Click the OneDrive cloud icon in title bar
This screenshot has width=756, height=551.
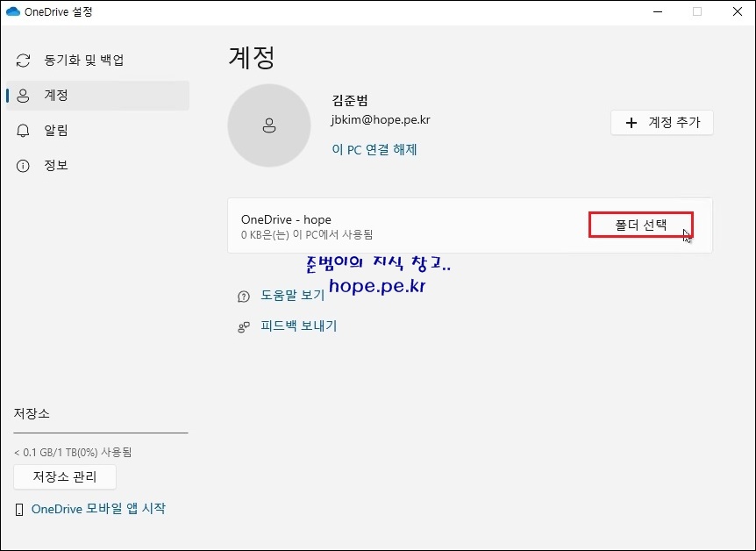12,11
